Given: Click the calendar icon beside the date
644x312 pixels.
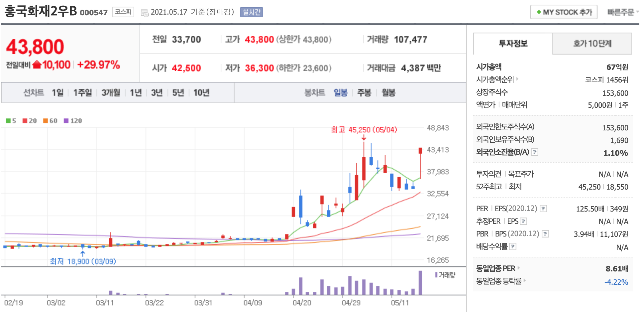Looking at the screenshot, I should [145, 13].
